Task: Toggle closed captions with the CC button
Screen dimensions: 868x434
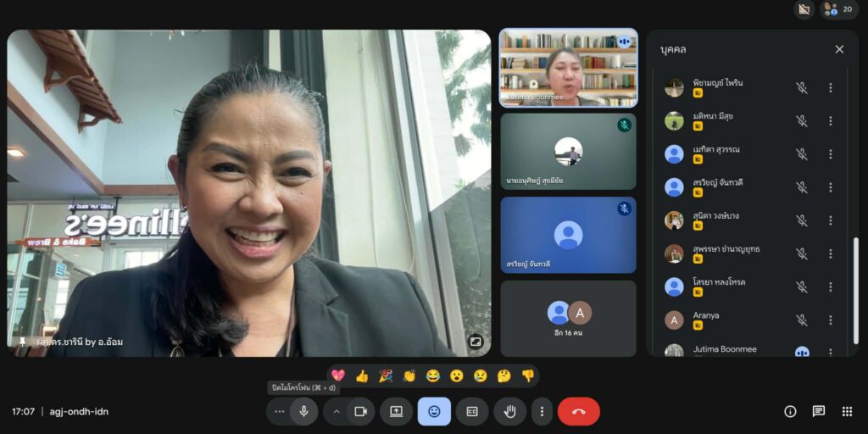Action: tap(472, 411)
